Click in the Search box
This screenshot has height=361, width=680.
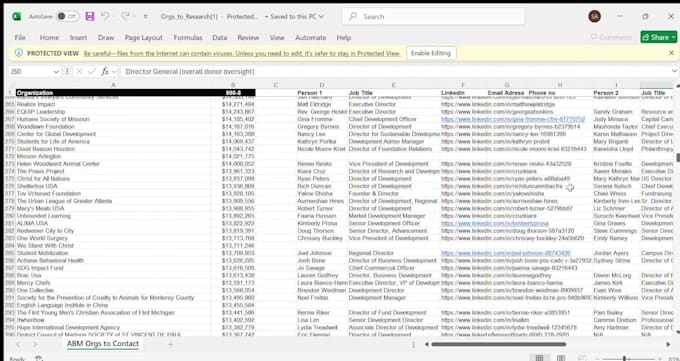434,16
